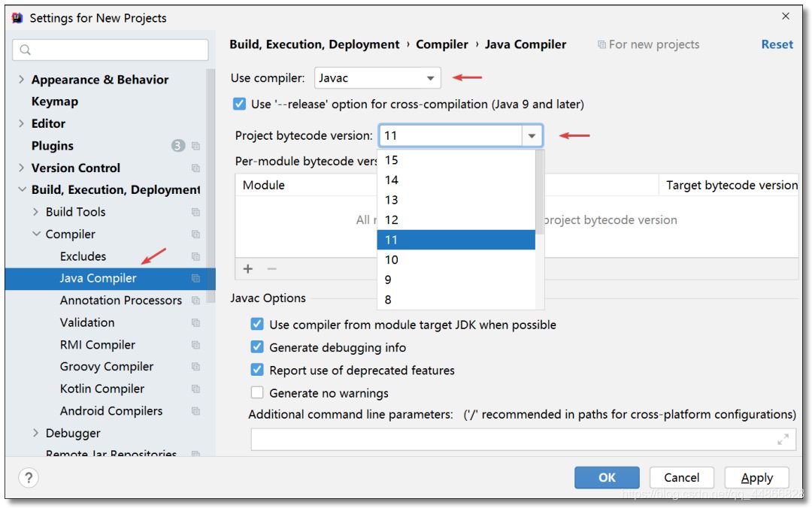
Task: Enable Generate no warnings checkbox
Action: coord(258,393)
